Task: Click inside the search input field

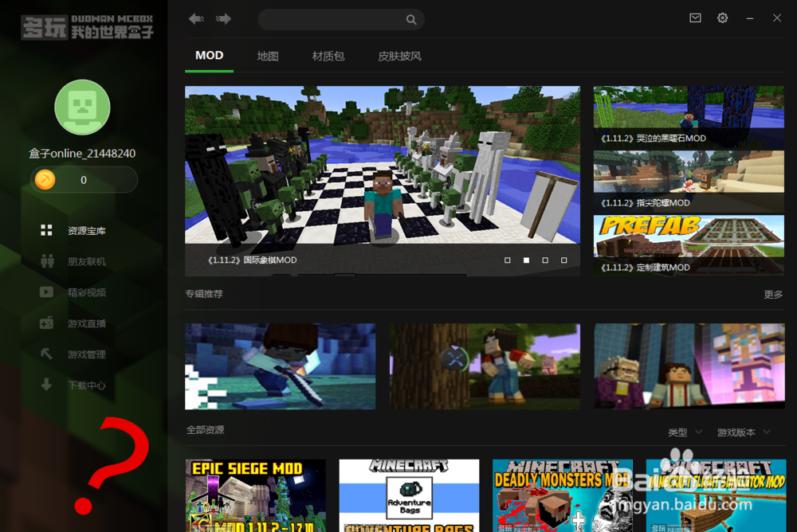Action: pos(340,19)
